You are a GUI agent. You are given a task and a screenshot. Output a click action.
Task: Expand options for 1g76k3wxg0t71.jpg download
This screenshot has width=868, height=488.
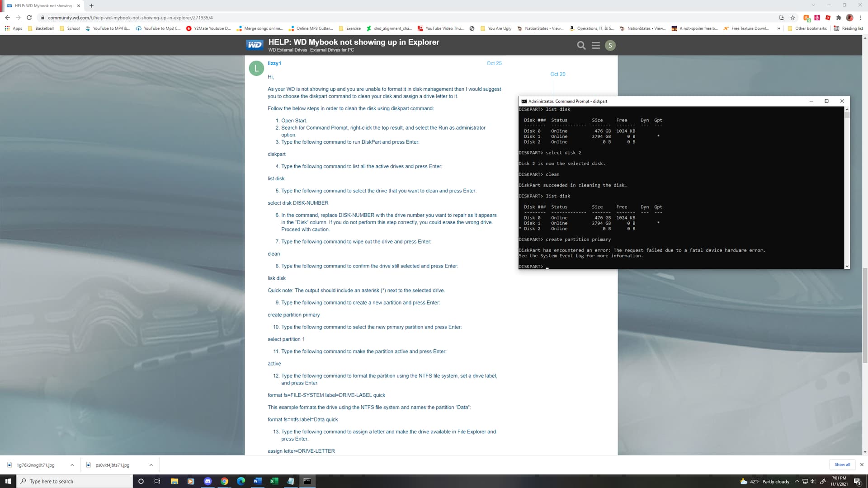point(72,465)
